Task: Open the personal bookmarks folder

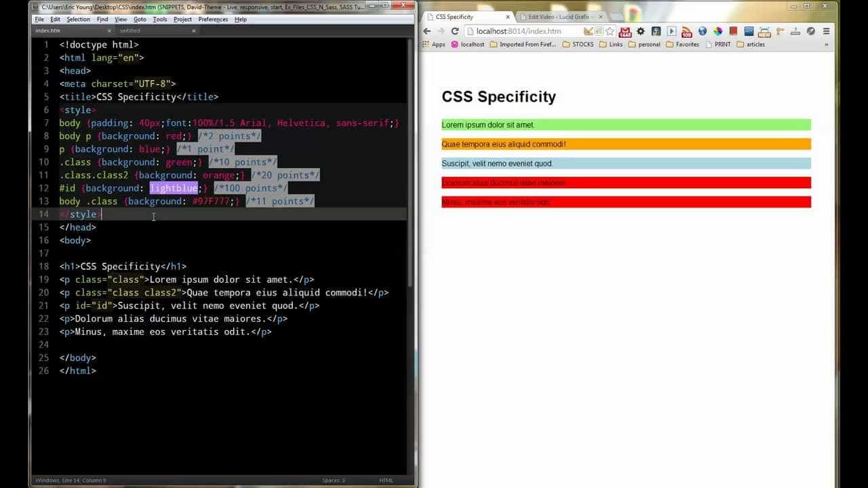Action: coord(644,45)
